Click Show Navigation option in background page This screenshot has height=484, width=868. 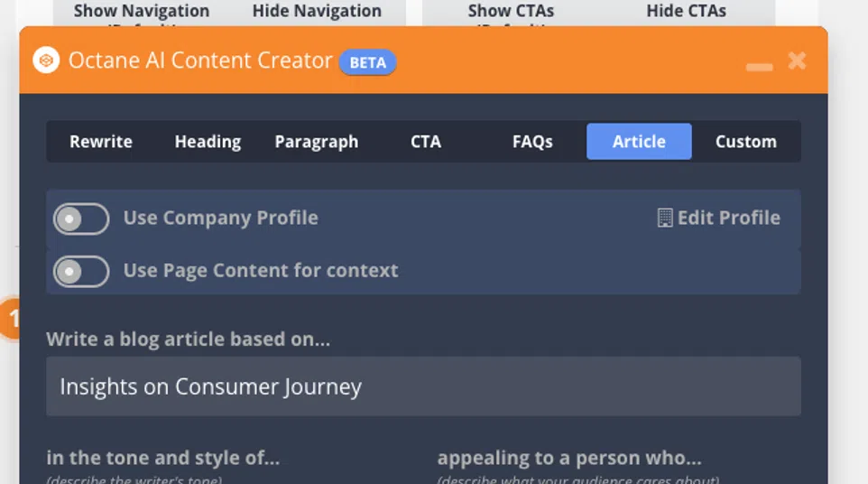(x=142, y=11)
